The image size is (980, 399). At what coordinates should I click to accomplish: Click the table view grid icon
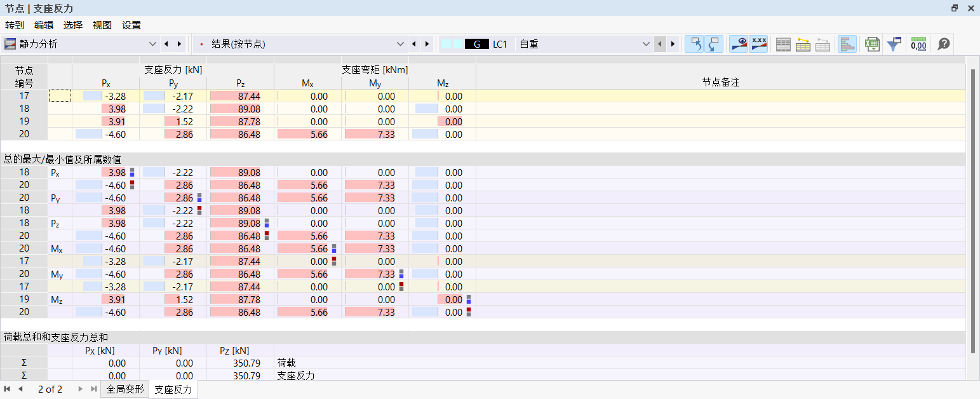783,44
